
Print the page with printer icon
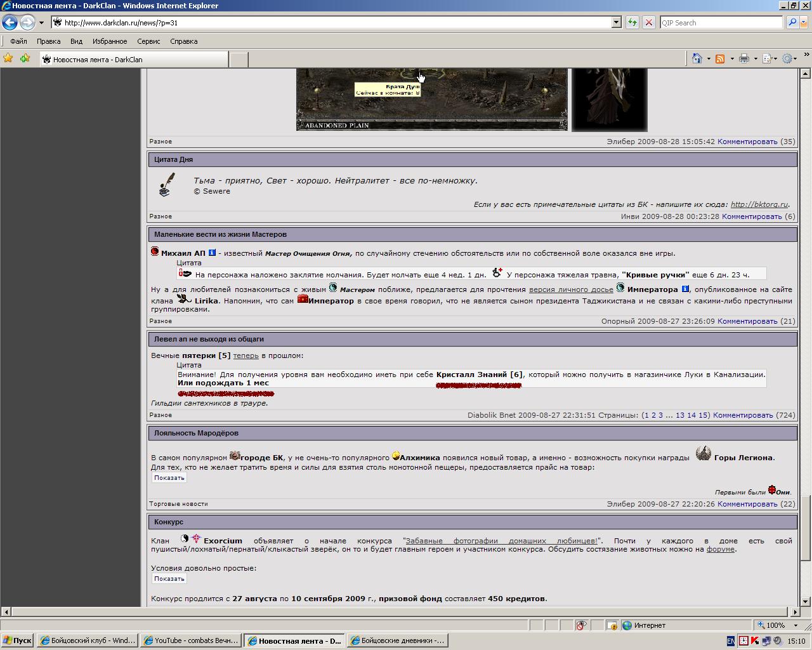[743, 58]
